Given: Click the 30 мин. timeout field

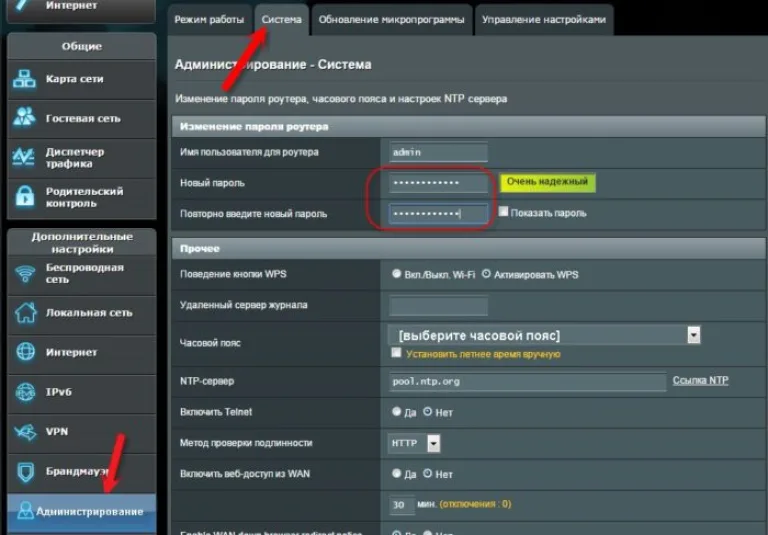Looking at the screenshot, I should point(401,504).
